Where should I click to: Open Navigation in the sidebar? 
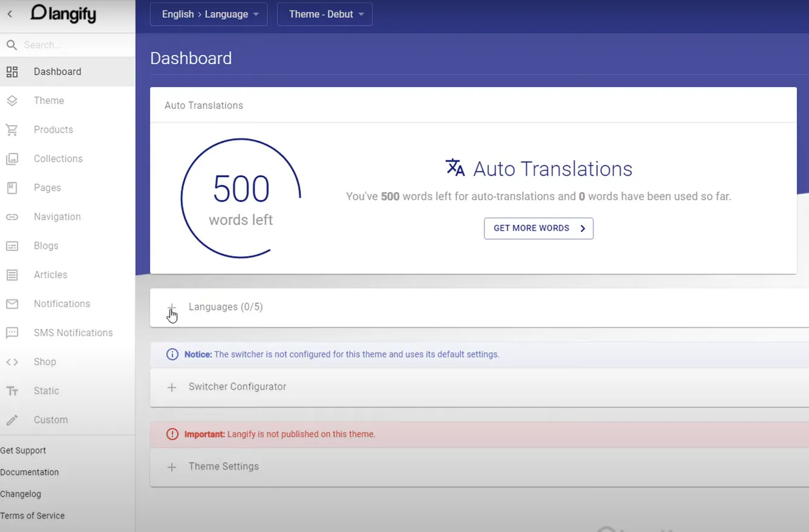(x=67, y=217)
